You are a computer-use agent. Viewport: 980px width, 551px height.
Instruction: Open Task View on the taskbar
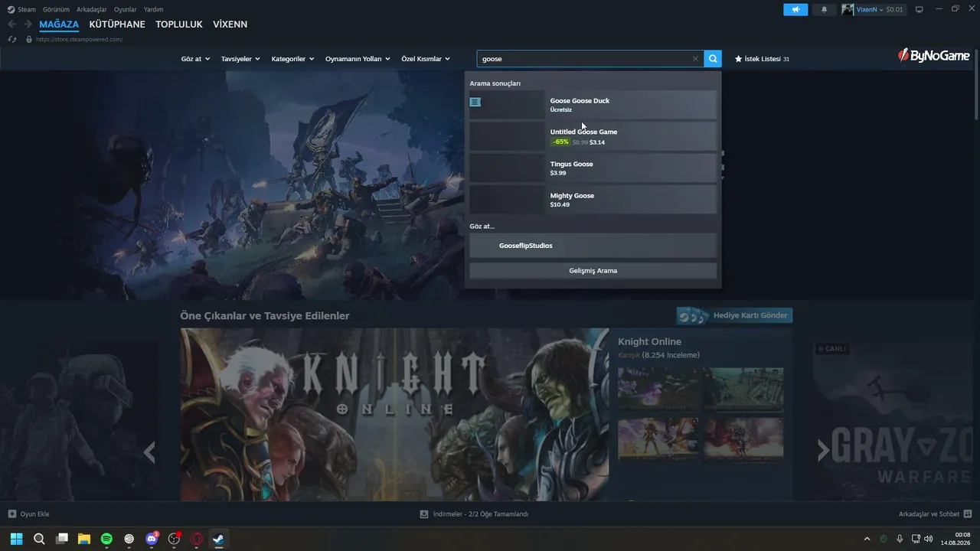coord(62,539)
